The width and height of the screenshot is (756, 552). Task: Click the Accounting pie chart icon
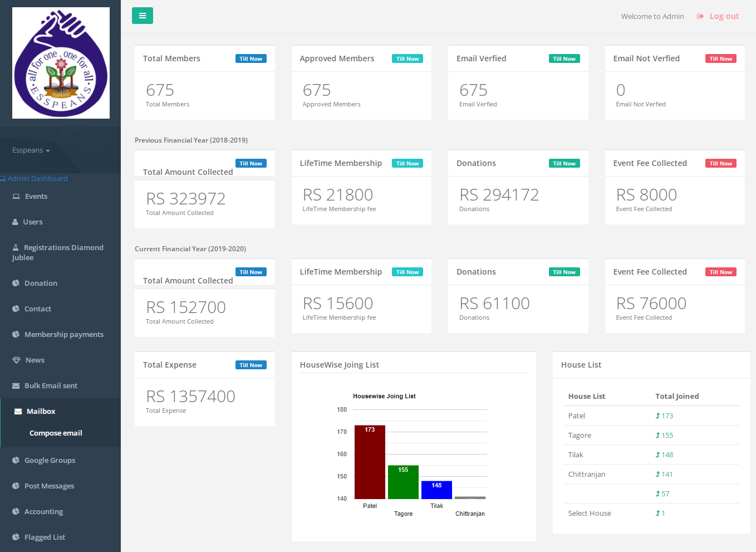[x=16, y=511]
